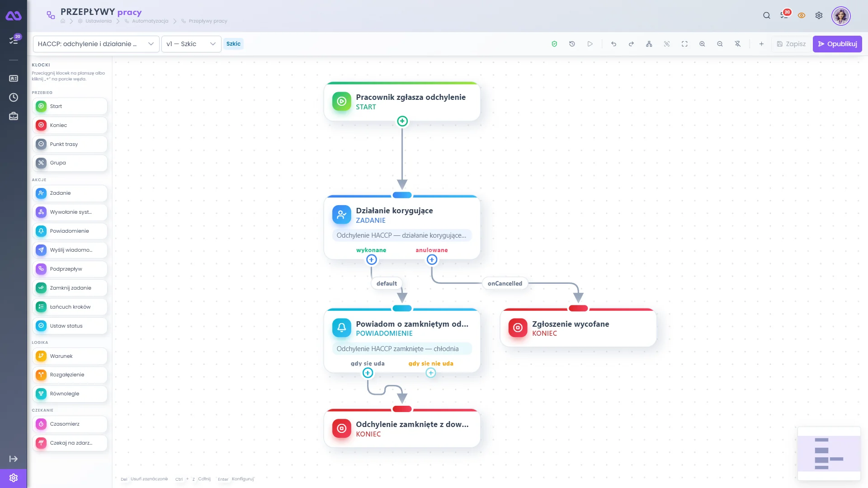This screenshot has width=868, height=488.
Task: Click the Opublikuj button
Action: tap(837, 44)
